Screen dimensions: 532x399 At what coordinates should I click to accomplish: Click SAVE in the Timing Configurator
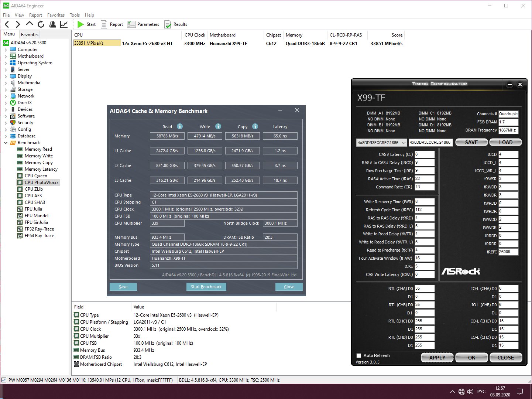471,142
